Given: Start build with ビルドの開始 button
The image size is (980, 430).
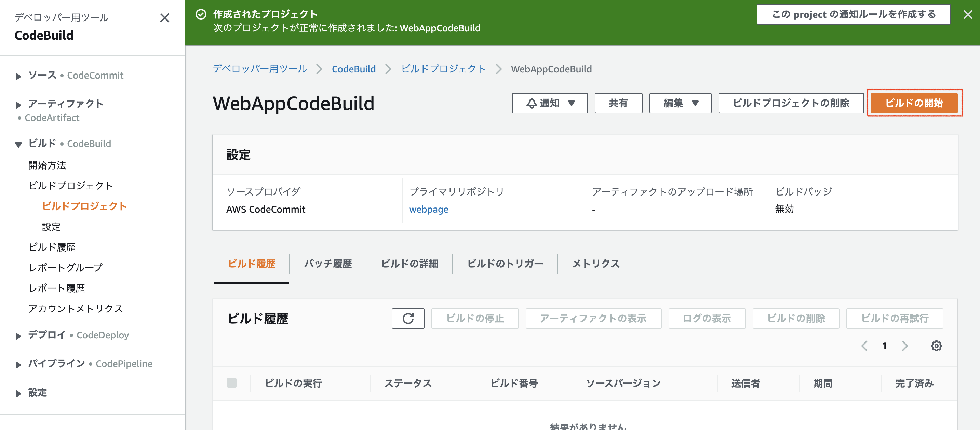Looking at the screenshot, I should tap(914, 103).
